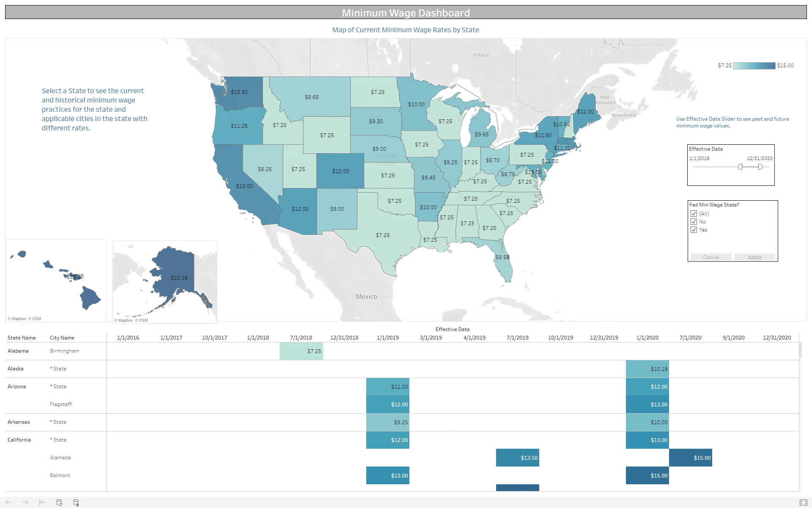Image resolution: width=812 pixels, height=508 pixels.
Task: Click the California row label
Action: click(19, 440)
